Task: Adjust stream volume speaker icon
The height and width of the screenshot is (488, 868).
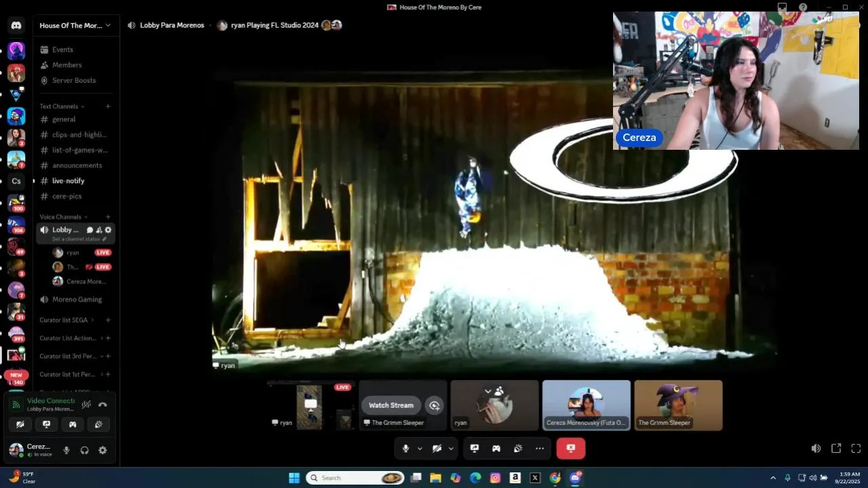Action: [x=816, y=449]
